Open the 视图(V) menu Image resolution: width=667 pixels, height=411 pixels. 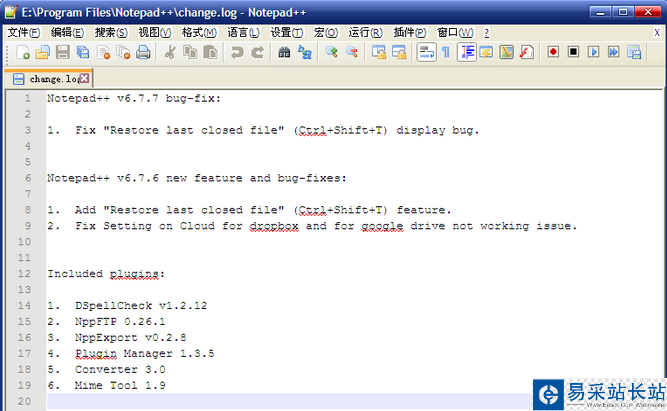(x=155, y=32)
